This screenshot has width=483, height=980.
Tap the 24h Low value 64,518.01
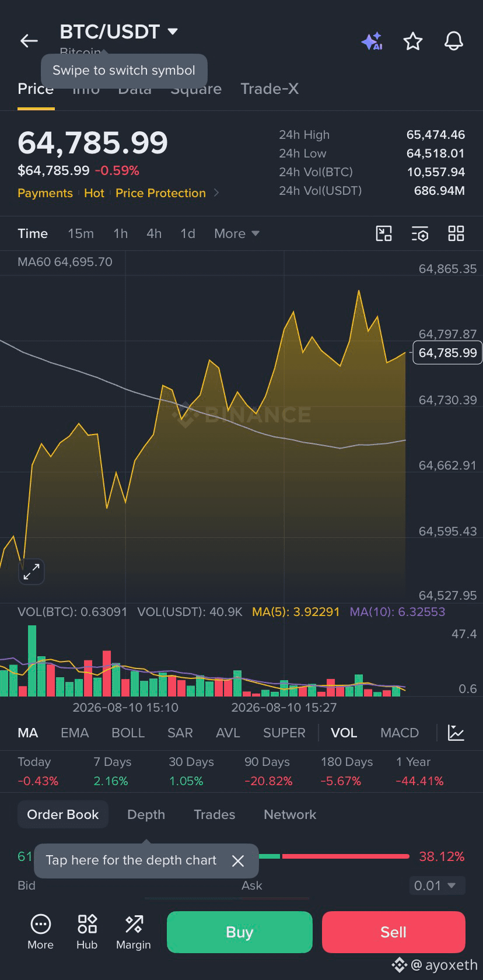tap(436, 153)
